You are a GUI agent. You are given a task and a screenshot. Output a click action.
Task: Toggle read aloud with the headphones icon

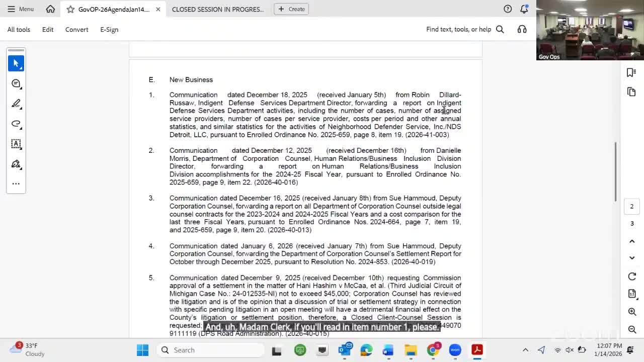(522, 29)
